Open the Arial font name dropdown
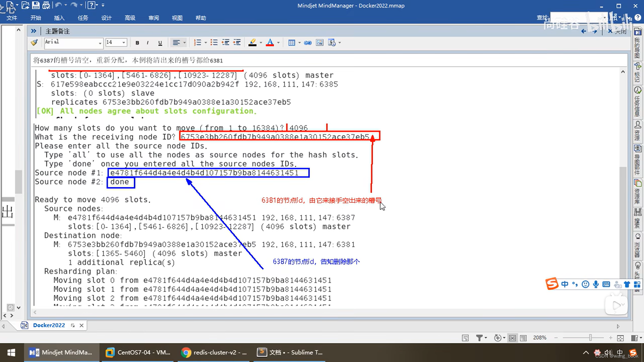Viewport: 644px width, 362px height. click(x=100, y=43)
